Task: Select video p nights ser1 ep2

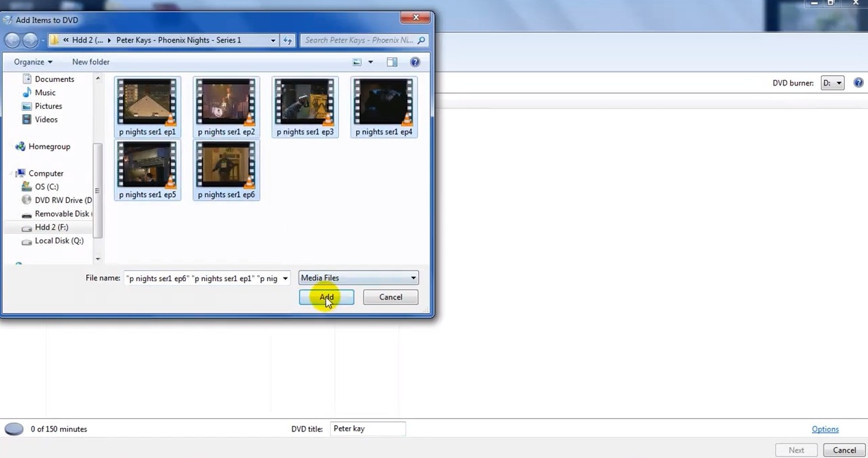Action: [x=226, y=107]
